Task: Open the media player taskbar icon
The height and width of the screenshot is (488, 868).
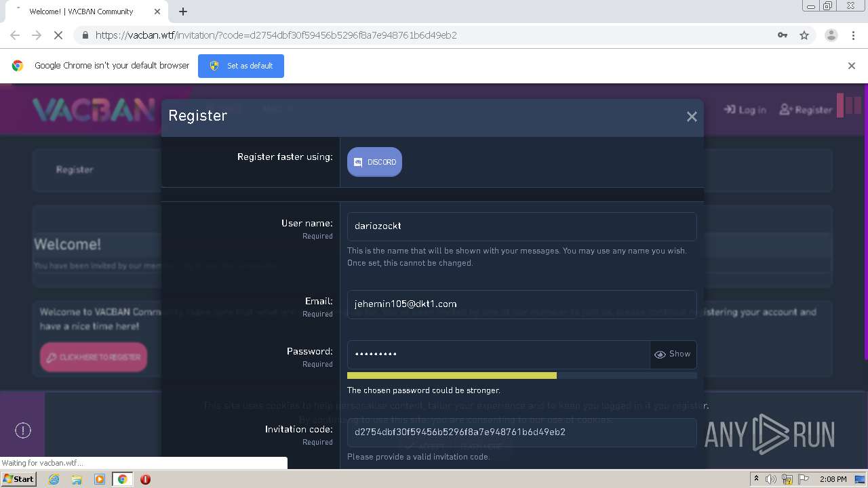Action: tap(100, 479)
